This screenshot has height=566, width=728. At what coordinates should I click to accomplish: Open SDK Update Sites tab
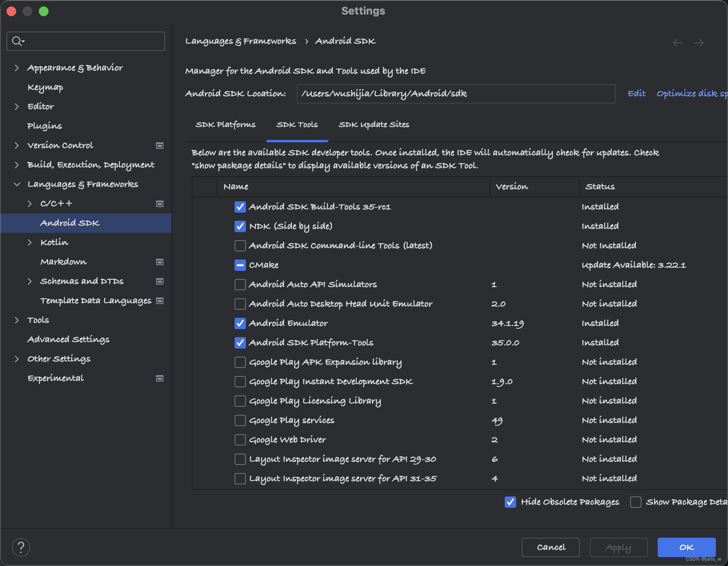click(x=374, y=125)
